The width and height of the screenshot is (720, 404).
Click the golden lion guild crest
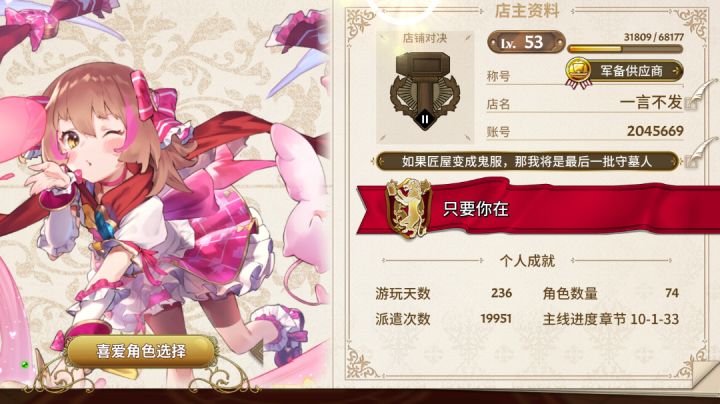[x=408, y=208]
